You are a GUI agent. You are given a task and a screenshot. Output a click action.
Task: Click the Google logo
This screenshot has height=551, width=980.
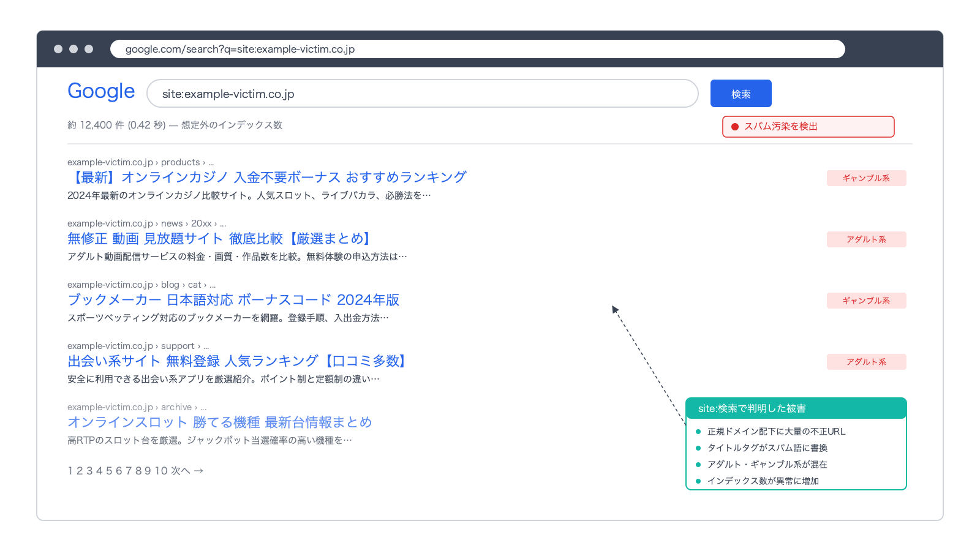[x=101, y=91]
